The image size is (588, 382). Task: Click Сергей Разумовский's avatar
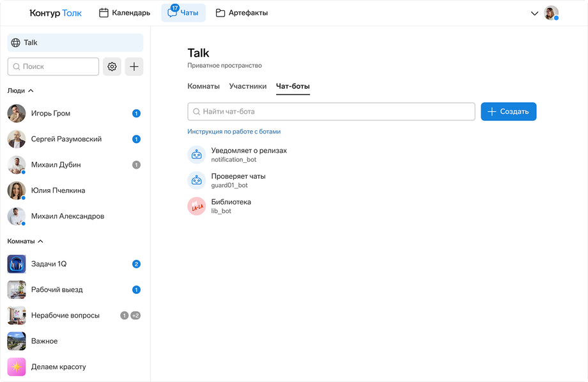point(17,139)
